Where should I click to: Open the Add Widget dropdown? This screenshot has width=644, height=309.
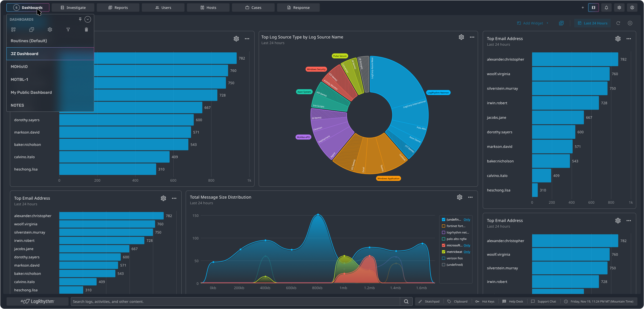(x=533, y=23)
